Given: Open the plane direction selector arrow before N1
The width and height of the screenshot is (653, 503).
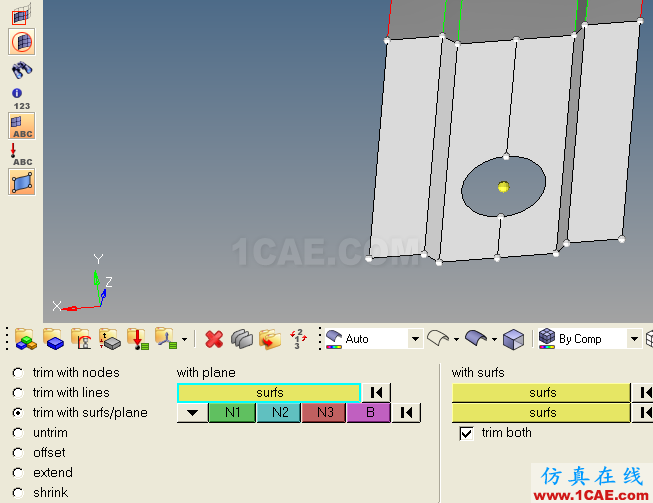Looking at the screenshot, I should pyautogui.click(x=192, y=413).
